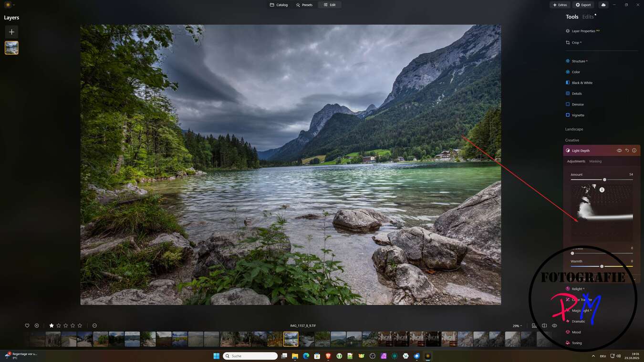Add a new layer with plus button
The height and width of the screenshot is (362, 644).
pos(12,32)
